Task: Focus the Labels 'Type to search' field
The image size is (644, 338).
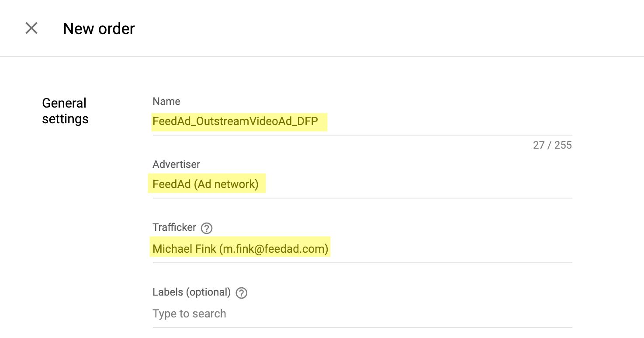Action: click(362, 314)
